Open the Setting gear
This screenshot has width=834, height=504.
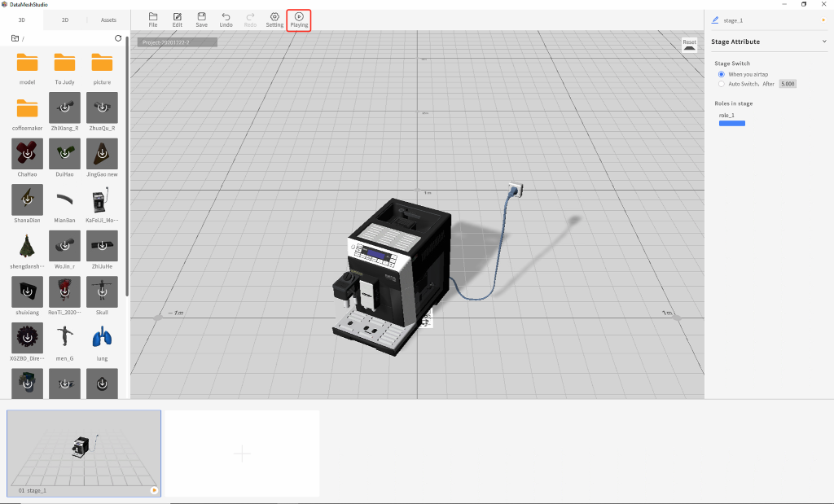pos(274,20)
